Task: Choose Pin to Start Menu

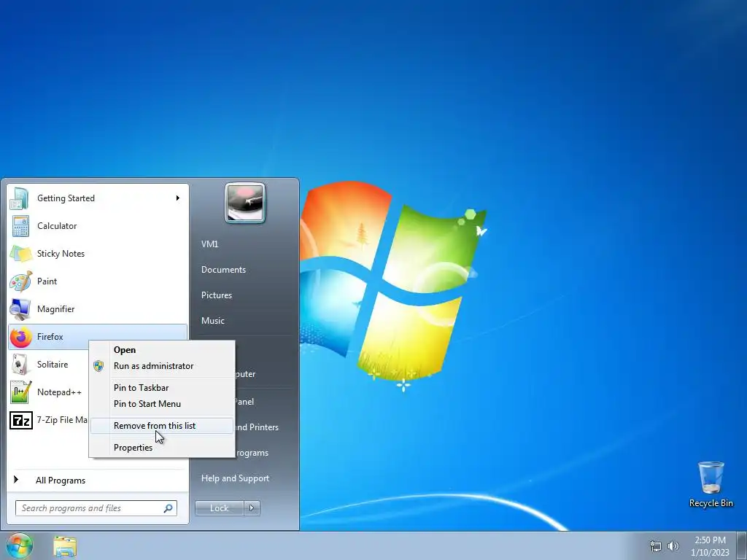Action: [x=162, y=404]
